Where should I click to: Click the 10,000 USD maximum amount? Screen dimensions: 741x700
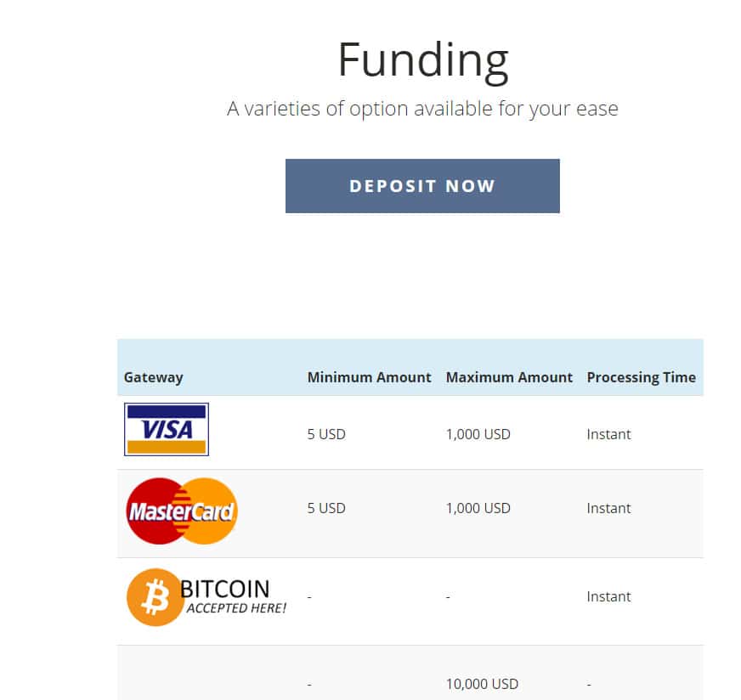[482, 684]
